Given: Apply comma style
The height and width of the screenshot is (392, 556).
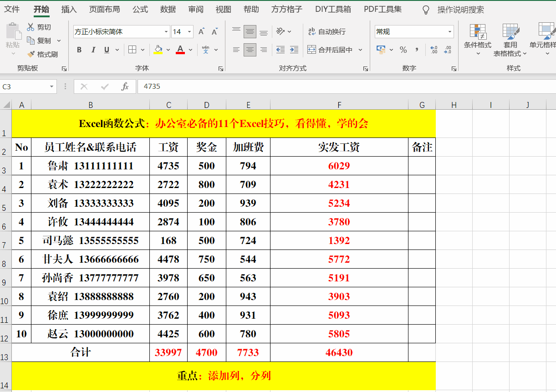Looking at the screenshot, I should coord(417,50).
